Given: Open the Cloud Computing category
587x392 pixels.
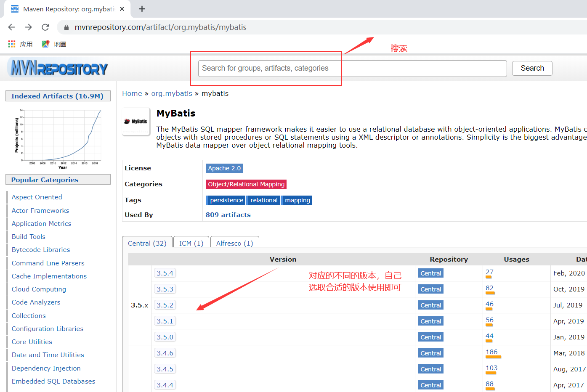Looking at the screenshot, I should (39, 289).
